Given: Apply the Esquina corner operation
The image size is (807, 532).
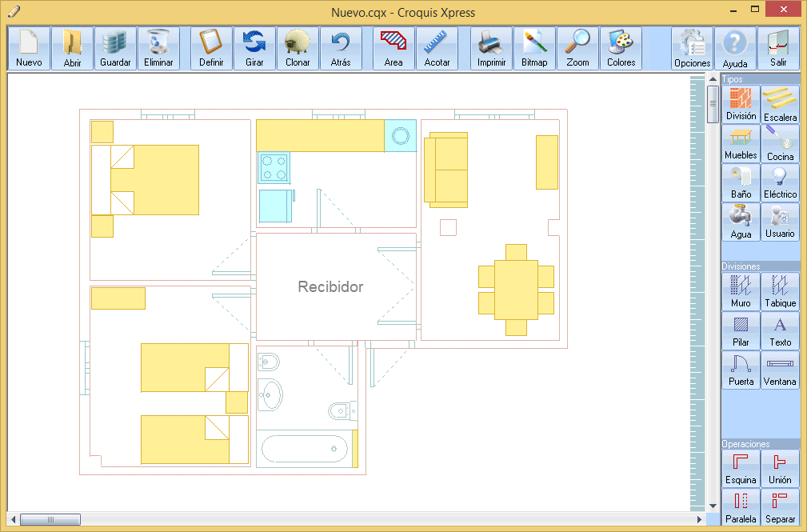Looking at the screenshot, I should tap(741, 468).
